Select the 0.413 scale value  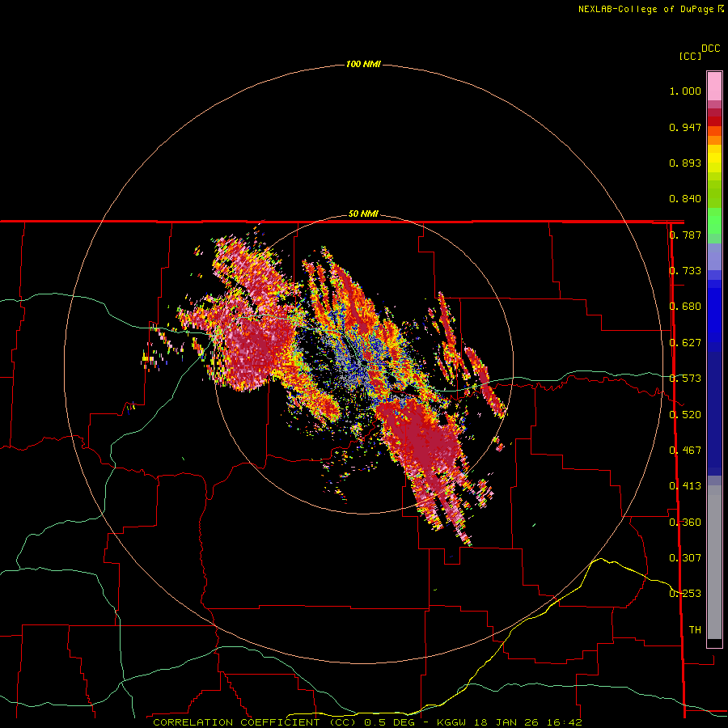685,486
